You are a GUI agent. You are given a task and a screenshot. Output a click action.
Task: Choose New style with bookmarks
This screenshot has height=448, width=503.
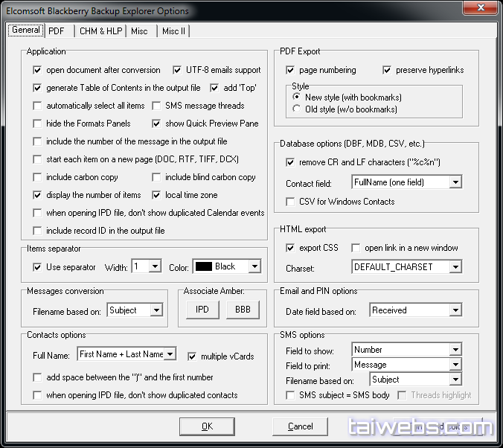click(298, 97)
